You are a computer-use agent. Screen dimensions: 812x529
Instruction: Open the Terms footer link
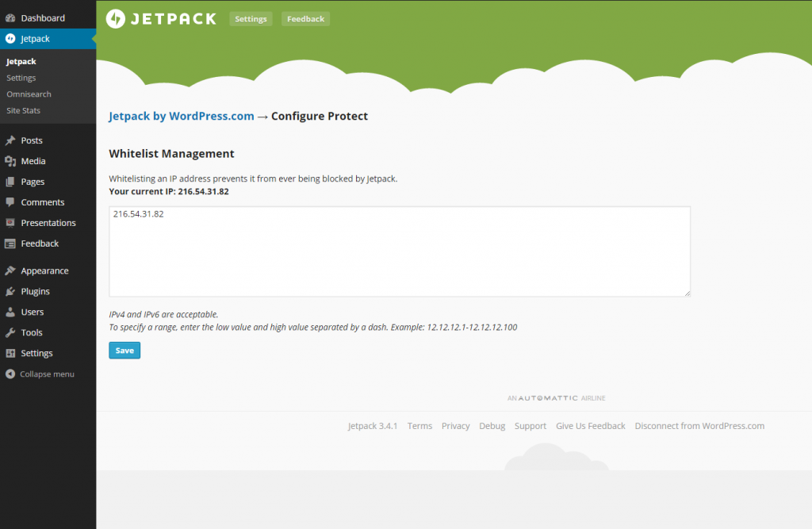click(x=419, y=426)
